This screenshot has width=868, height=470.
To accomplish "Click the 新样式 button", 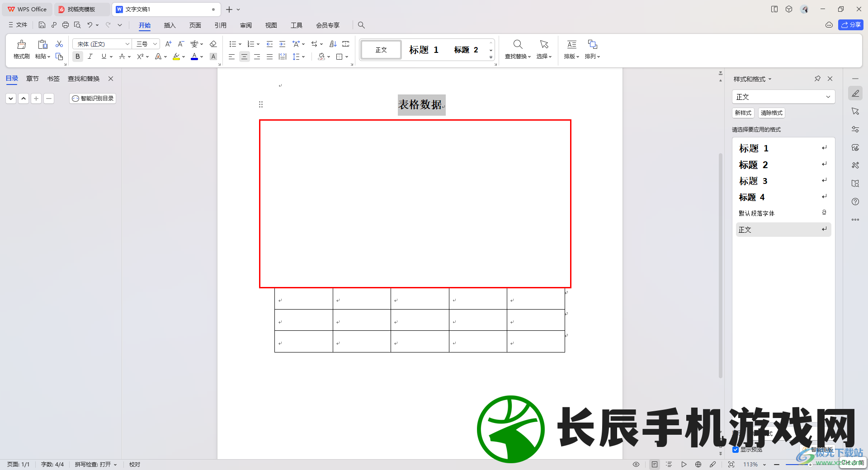I will point(743,113).
